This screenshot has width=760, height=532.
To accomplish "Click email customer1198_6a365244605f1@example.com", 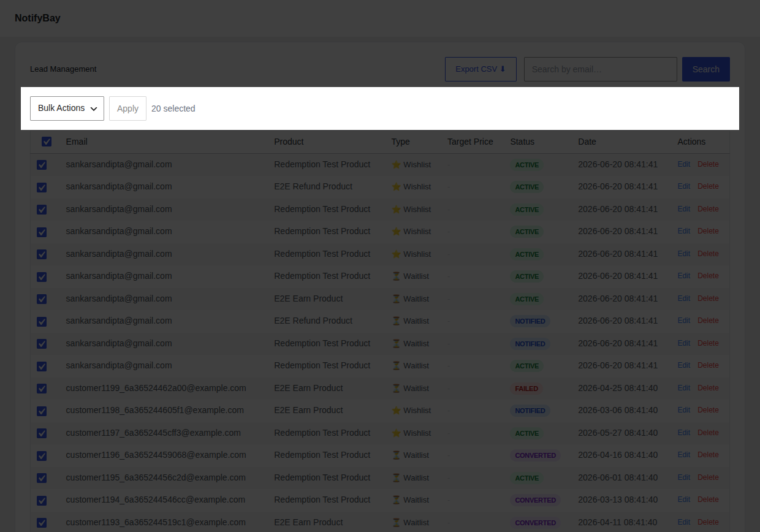I will pos(154,410).
